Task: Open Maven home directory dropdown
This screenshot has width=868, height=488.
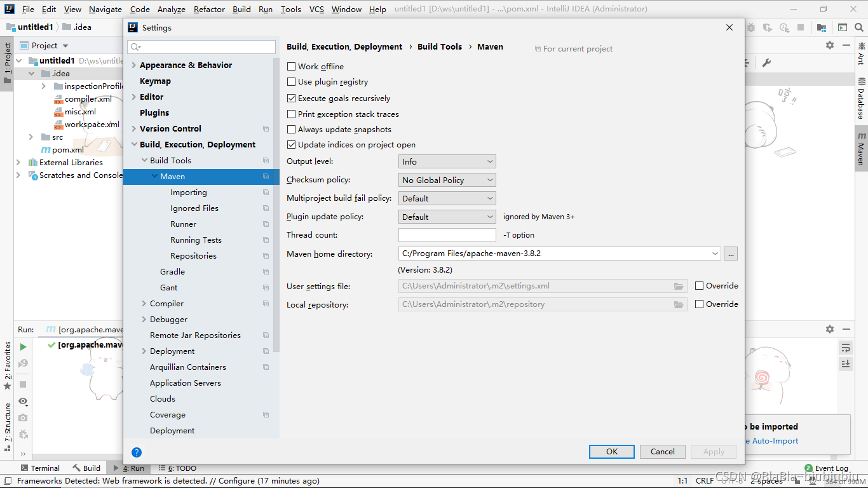Action: [x=715, y=254]
